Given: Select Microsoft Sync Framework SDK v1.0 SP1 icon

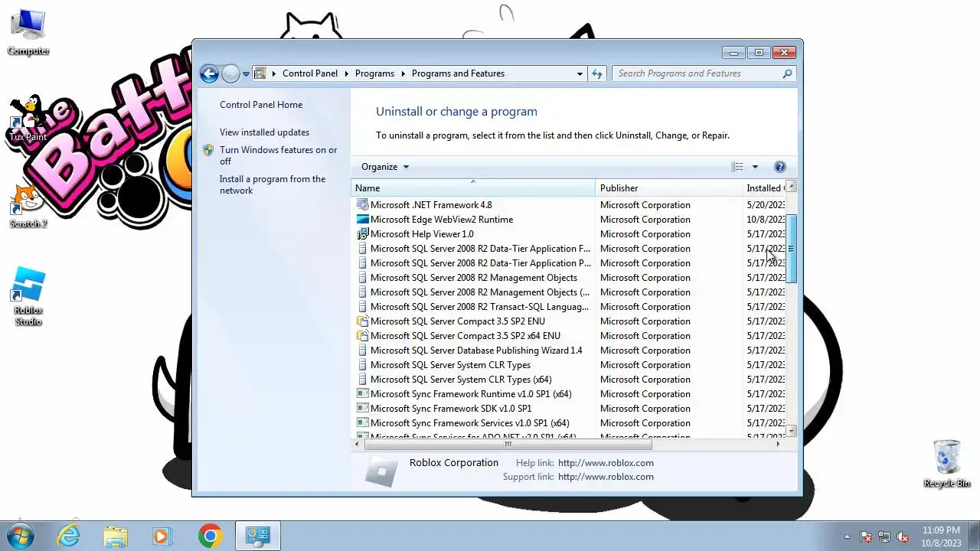Looking at the screenshot, I should pos(363,409).
